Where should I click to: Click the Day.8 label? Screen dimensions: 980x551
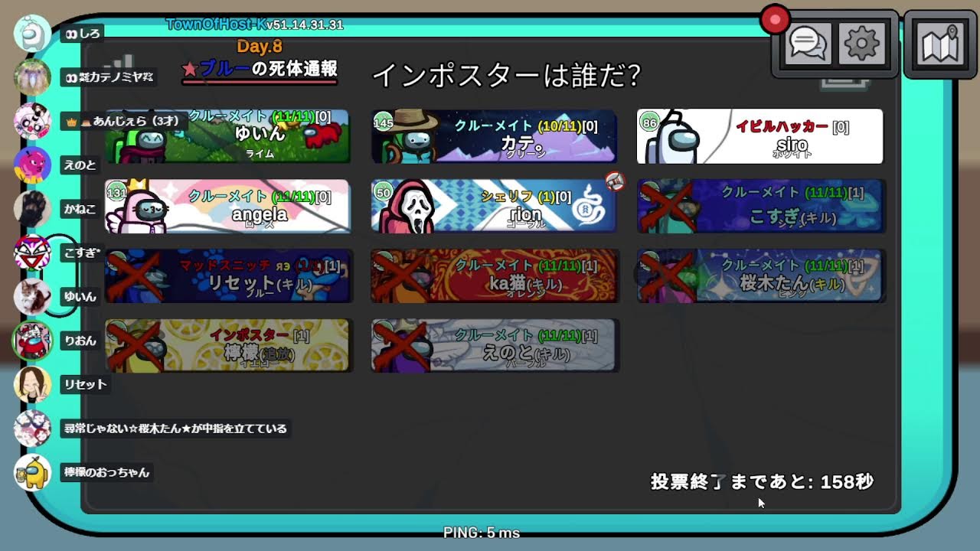pyautogui.click(x=260, y=47)
